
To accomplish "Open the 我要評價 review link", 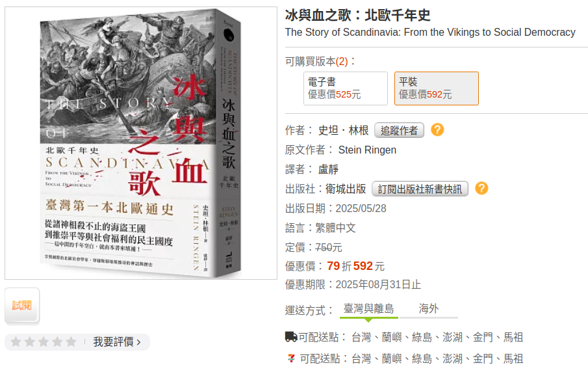I will click(x=116, y=342).
